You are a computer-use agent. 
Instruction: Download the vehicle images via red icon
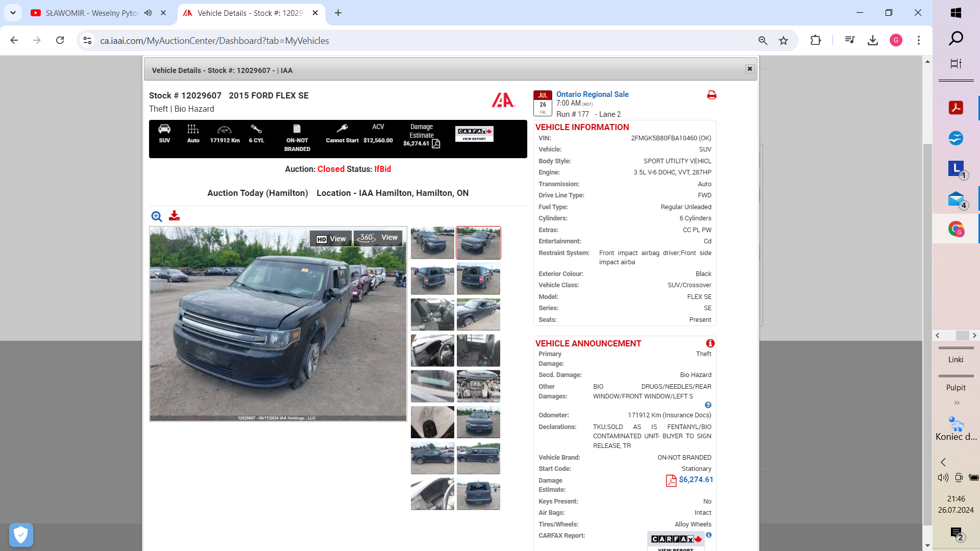[x=174, y=216]
